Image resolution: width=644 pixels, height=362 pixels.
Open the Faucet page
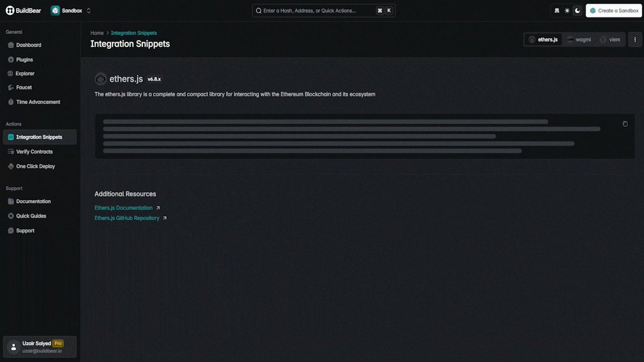pyautogui.click(x=40, y=87)
